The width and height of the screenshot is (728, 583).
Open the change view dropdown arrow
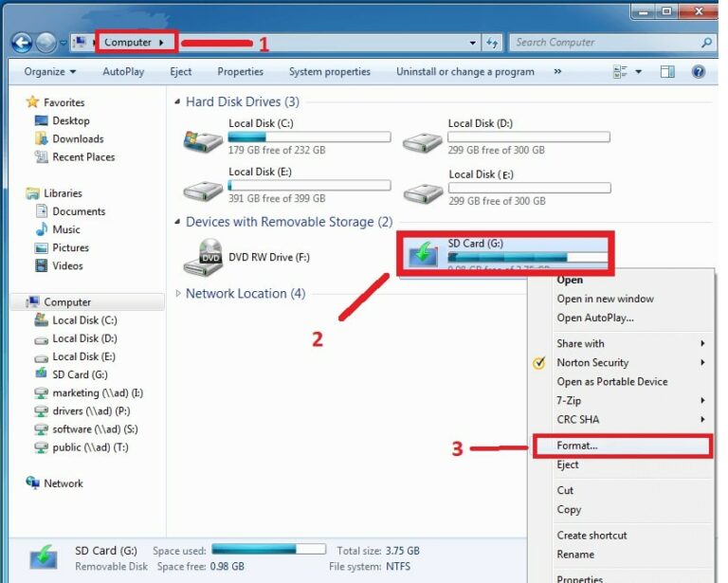tap(639, 72)
